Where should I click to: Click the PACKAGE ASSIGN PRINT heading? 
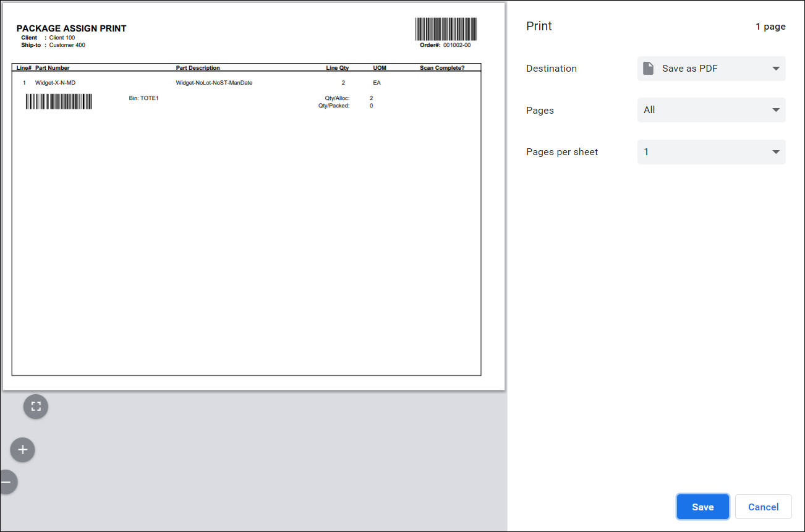(x=72, y=28)
